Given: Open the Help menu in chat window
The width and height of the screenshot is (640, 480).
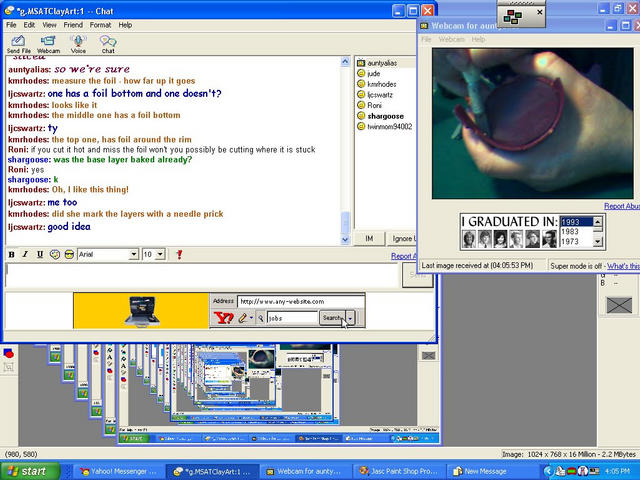Looking at the screenshot, I should point(125,25).
